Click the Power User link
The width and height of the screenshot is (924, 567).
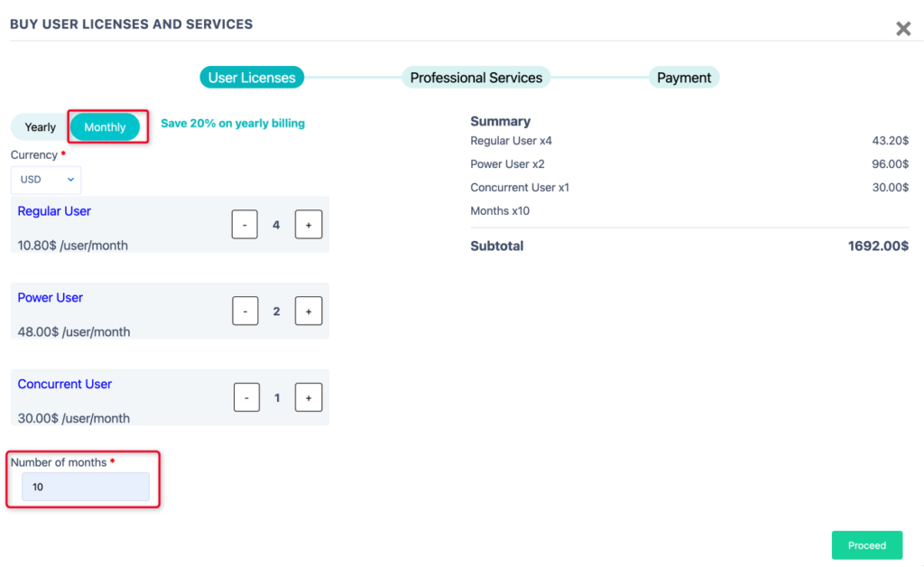point(51,298)
